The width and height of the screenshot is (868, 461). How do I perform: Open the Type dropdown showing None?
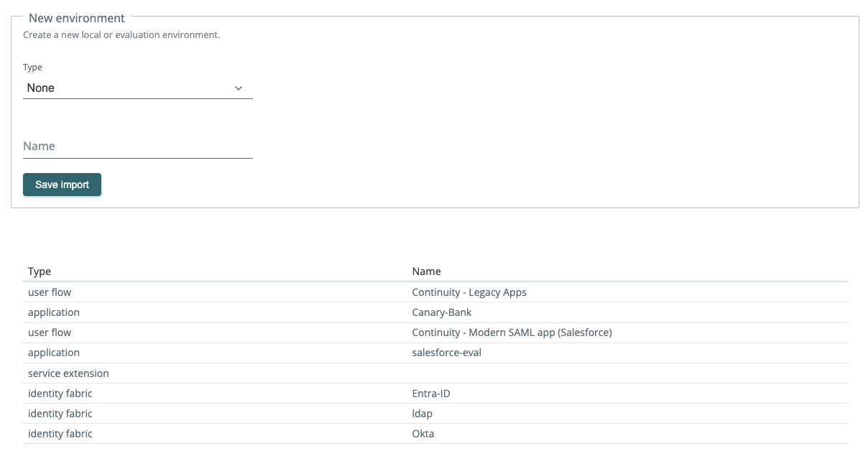click(x=137, y=88)
